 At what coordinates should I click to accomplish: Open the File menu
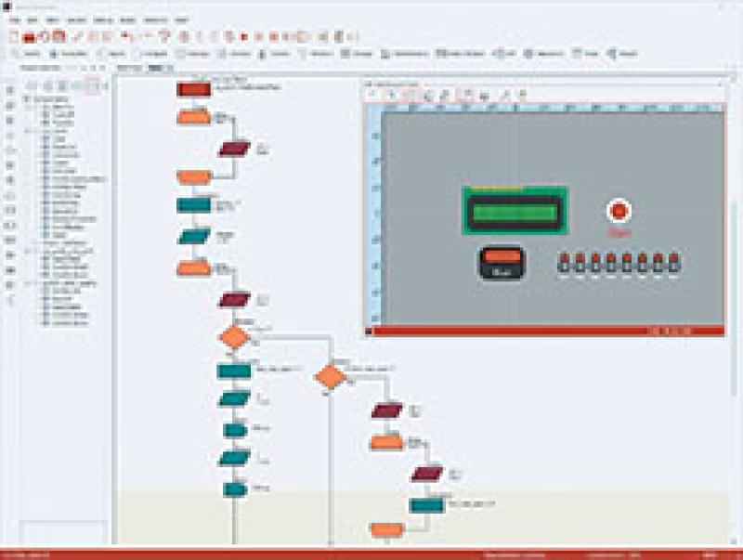9,15
